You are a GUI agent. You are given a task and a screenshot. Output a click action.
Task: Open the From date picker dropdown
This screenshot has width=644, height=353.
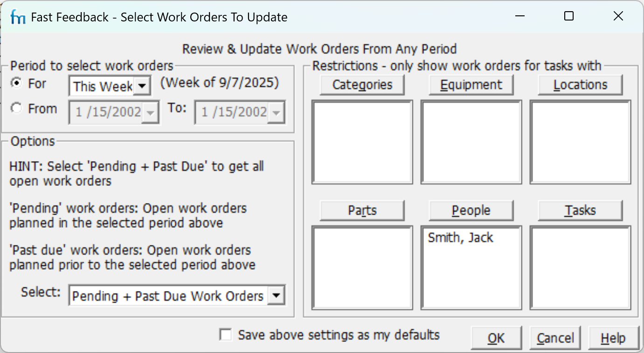(150, 112)
